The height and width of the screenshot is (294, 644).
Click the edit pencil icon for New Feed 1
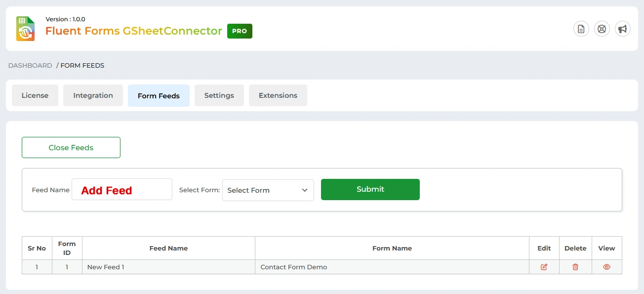pyautogui.click(x=544, y=267)
